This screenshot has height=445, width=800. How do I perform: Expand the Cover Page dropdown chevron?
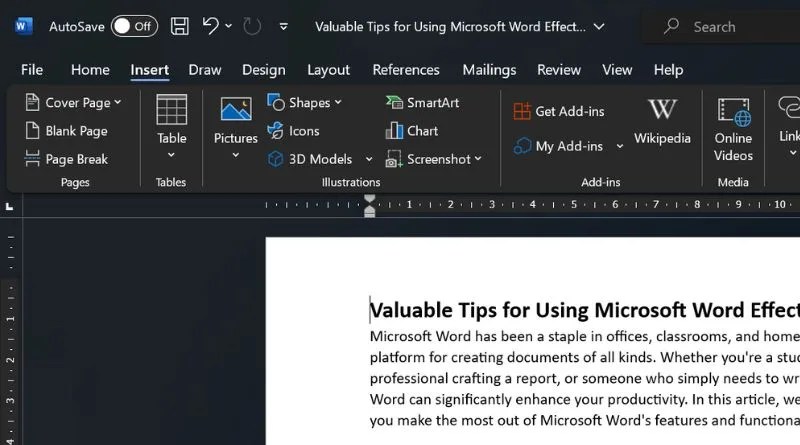click(x=118, y=102)
